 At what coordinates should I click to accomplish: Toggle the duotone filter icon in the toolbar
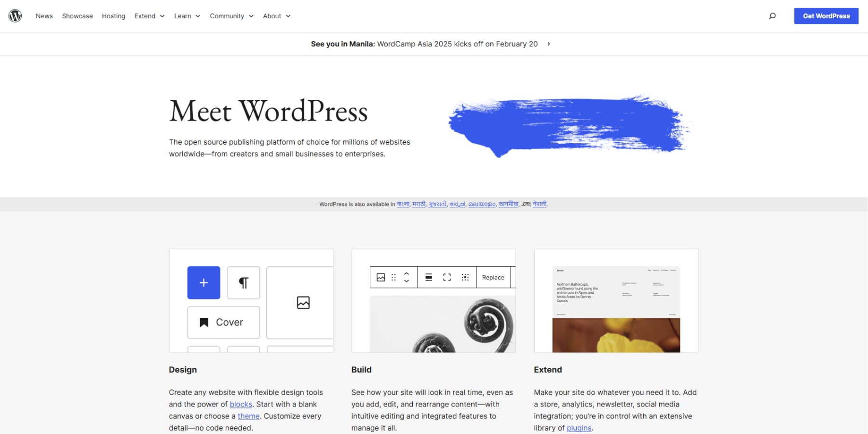[x=465, y=277]
